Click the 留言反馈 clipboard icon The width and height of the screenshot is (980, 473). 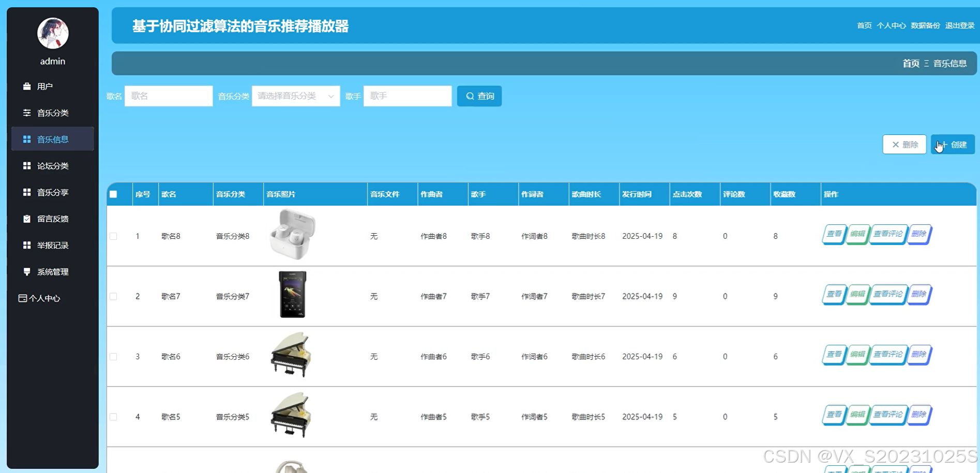(27, 219)
